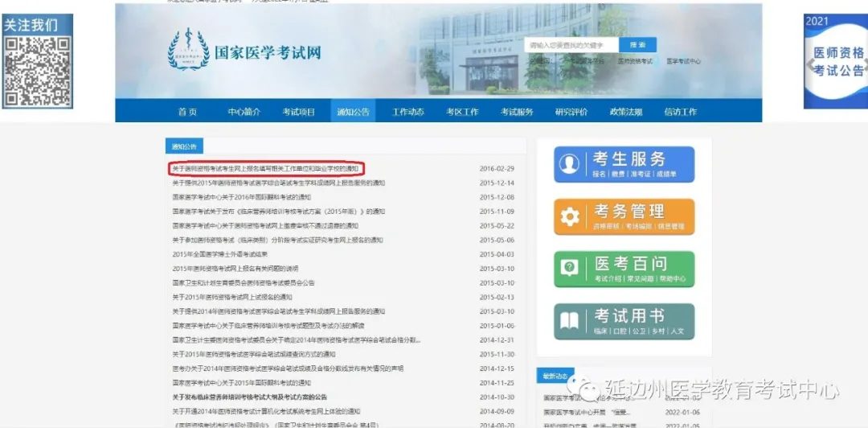The width and height of the screenshot is (868, 428).
Task: Click the open book icon on 考试用书
Action: 569,321
